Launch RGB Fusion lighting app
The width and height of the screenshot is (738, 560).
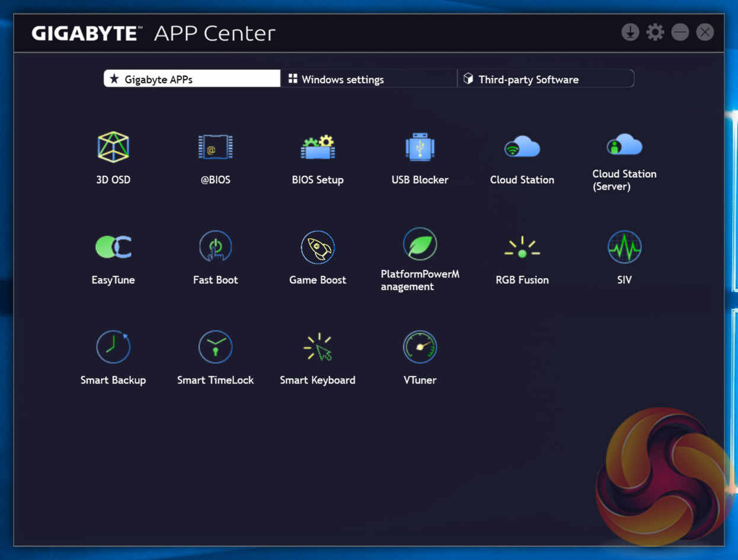pyautogui.click(x=522, y=247)
